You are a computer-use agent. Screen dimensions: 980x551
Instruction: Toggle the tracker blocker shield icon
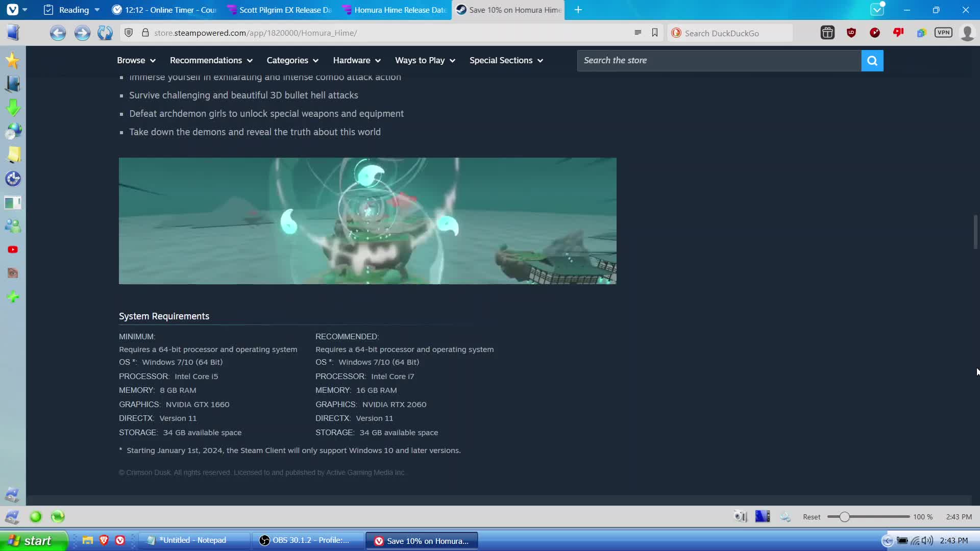click(x=129, y=33)
